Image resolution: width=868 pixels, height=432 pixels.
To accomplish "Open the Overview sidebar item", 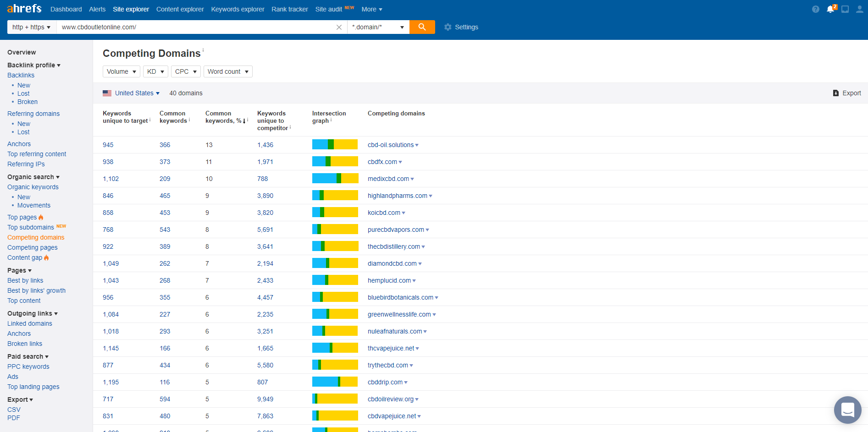I will click(x=22, y=52).
